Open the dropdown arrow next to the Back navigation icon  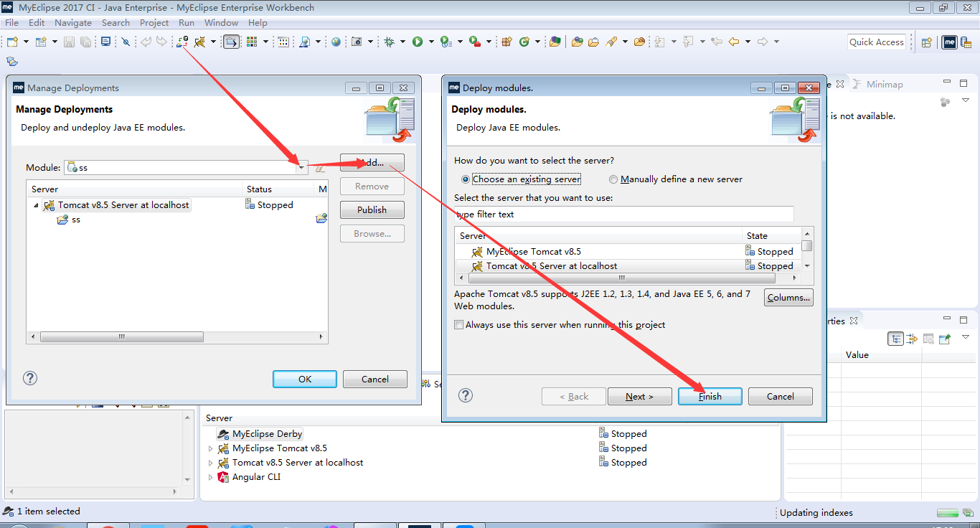point(748,42)
